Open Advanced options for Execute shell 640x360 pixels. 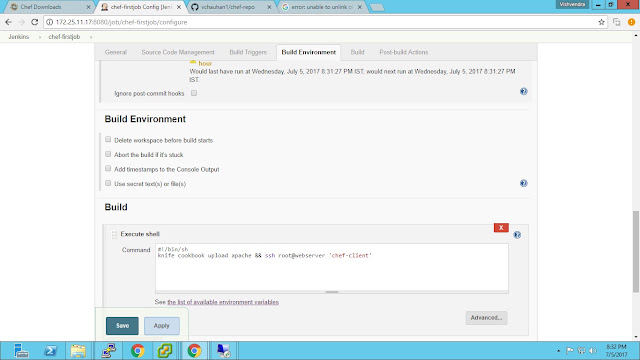(486, 318)
